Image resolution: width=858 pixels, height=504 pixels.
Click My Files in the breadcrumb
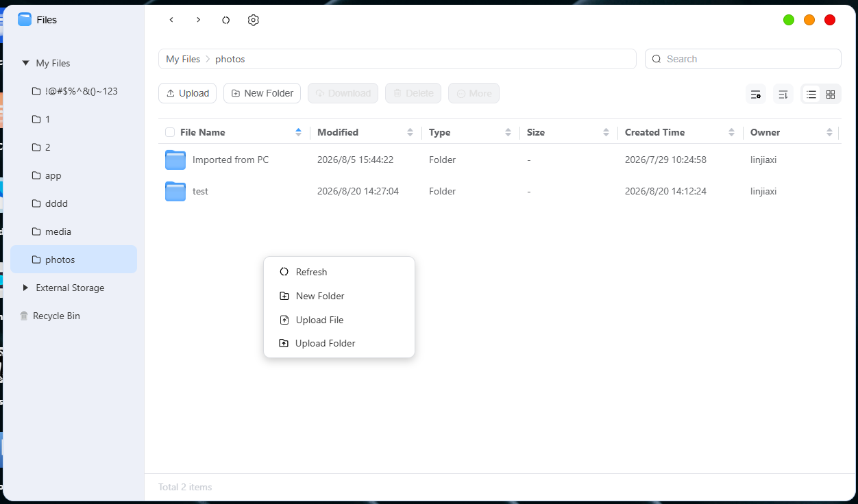coord(183,59)
